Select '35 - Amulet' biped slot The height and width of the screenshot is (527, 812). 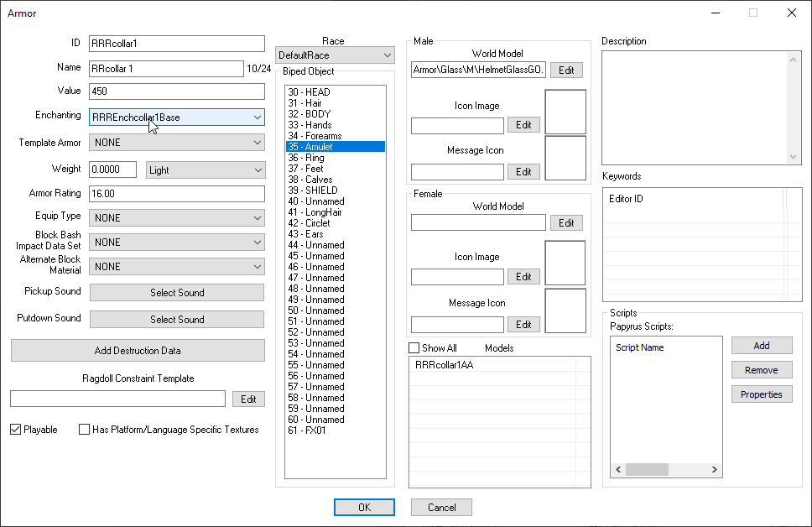point(335,147)
